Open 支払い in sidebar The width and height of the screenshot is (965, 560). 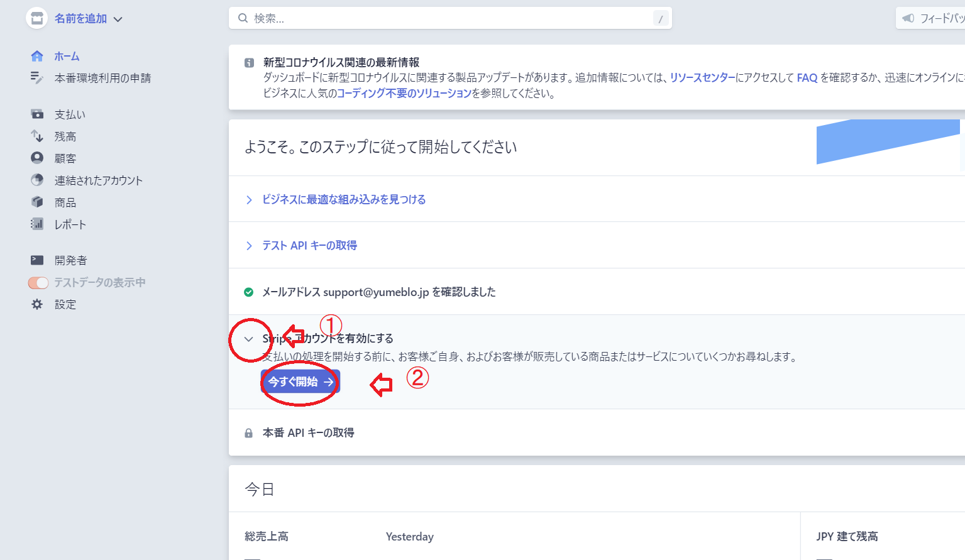(70, 114)
